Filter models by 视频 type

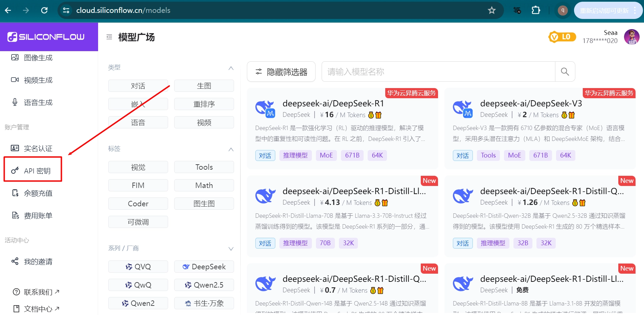(204, 122)
